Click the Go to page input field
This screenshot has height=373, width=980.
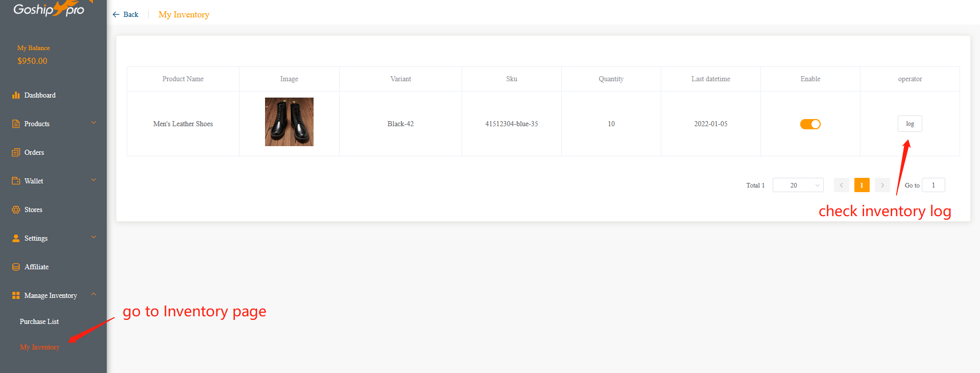point(933,185)
